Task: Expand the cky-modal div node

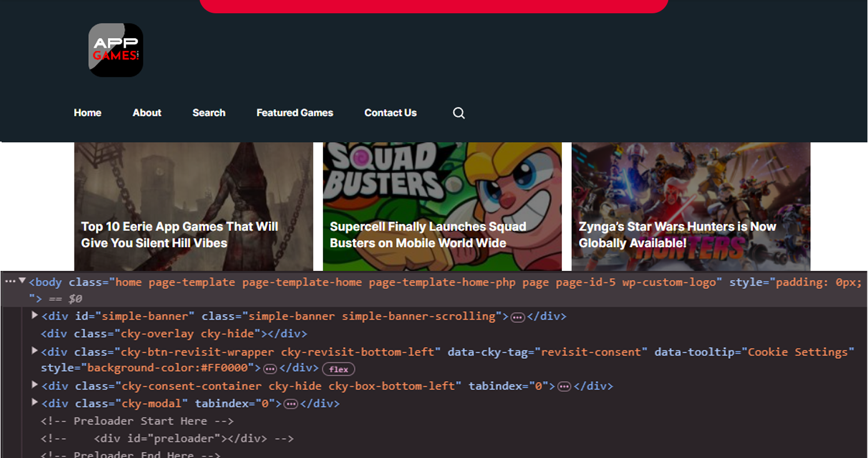Action: pos(34,403)
